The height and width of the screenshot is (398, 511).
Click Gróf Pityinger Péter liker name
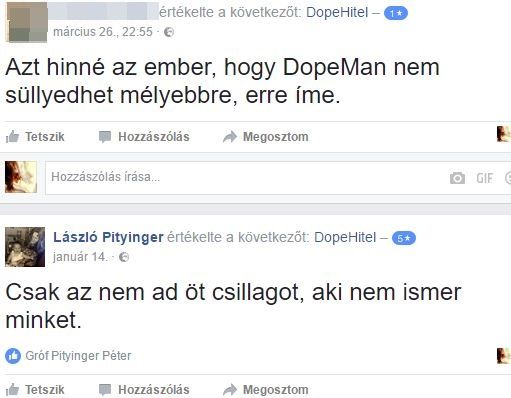pyautogui.click(x=78, y=356)
